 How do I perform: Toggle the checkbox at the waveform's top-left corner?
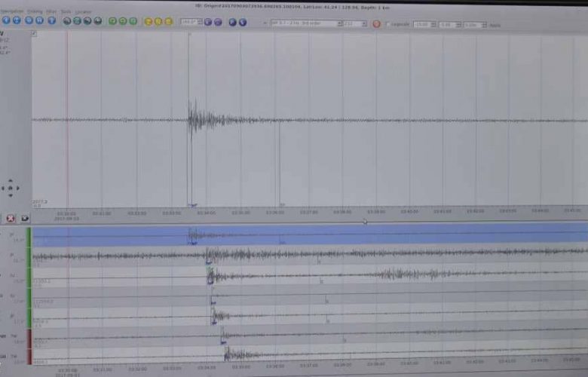35,34
